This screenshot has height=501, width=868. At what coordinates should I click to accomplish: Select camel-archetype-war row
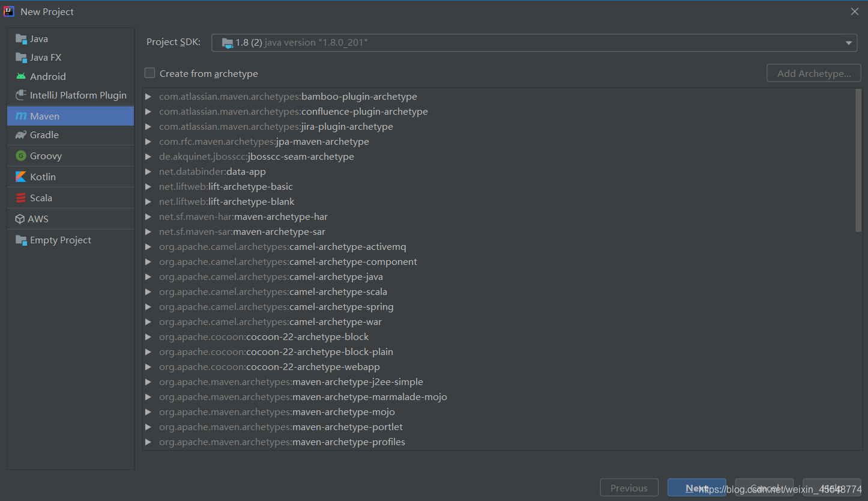tap(499, 322)
